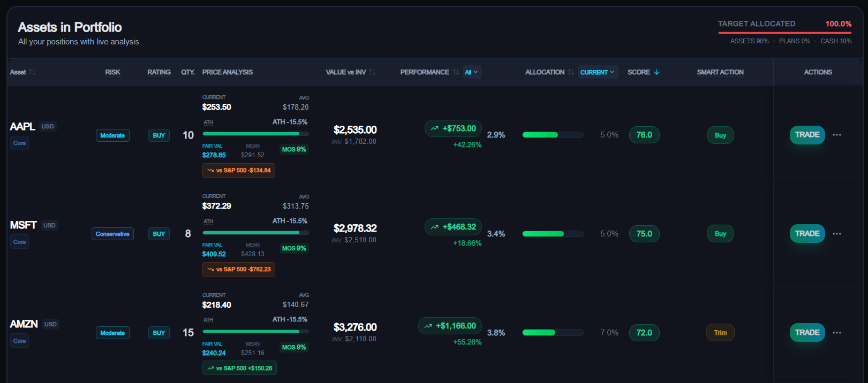Click AAPL allocation progress bar
Image resolution: width=868 pixels, height=383 pixels.
coord(553,135)
